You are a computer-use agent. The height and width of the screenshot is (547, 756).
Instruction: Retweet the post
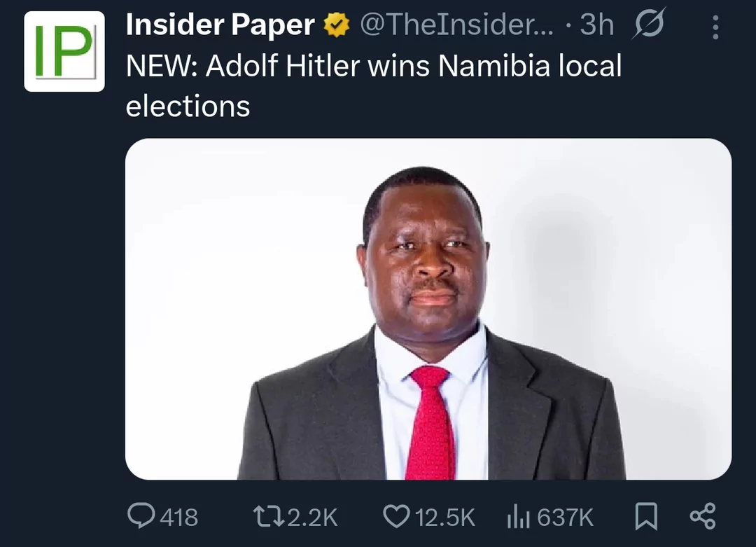272,517
